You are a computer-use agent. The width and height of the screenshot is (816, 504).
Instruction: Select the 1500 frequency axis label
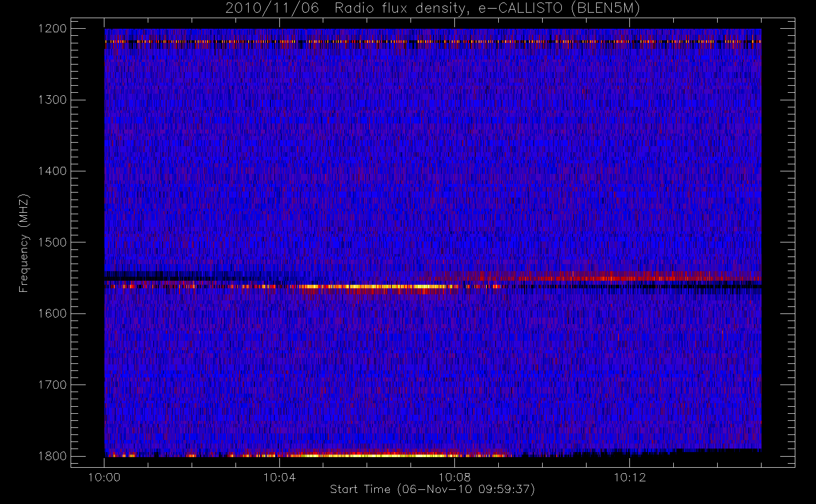point(52,242)
